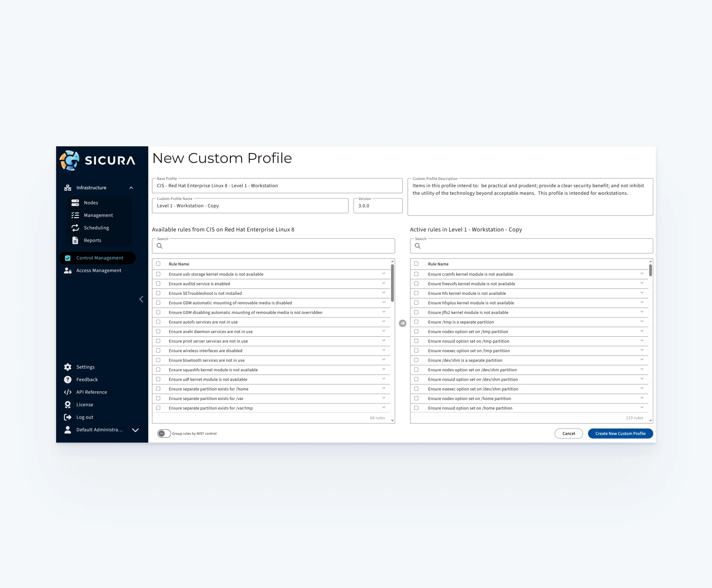Click the Scheduling loop arrows icon
Image resolution: width=712 pixels, height=588 pixels.
point(75,228)
